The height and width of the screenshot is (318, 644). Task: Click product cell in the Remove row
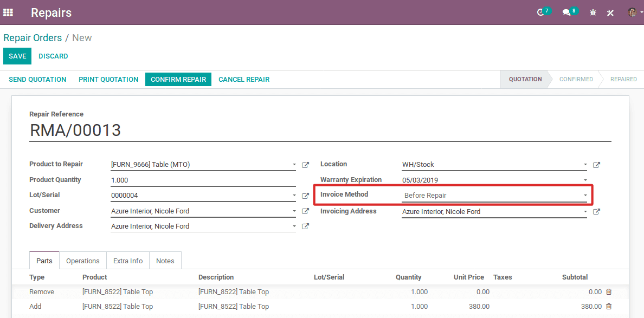click(118, 292)
